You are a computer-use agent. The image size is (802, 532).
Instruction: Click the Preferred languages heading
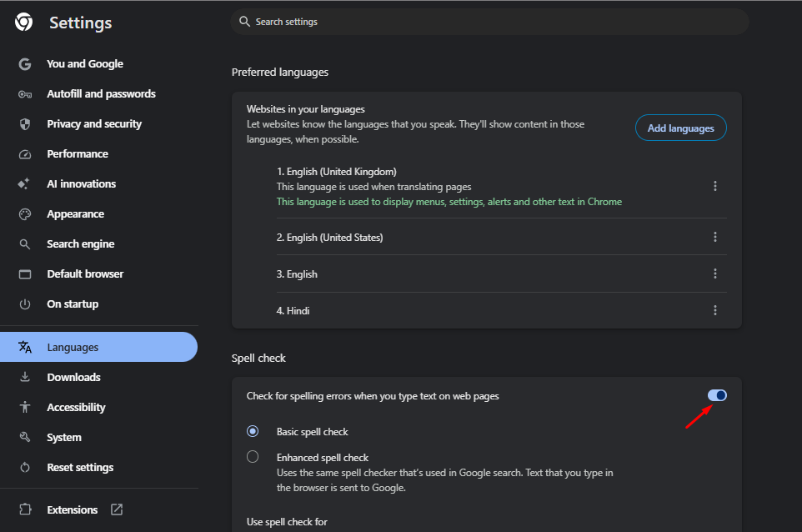[280, 72]
